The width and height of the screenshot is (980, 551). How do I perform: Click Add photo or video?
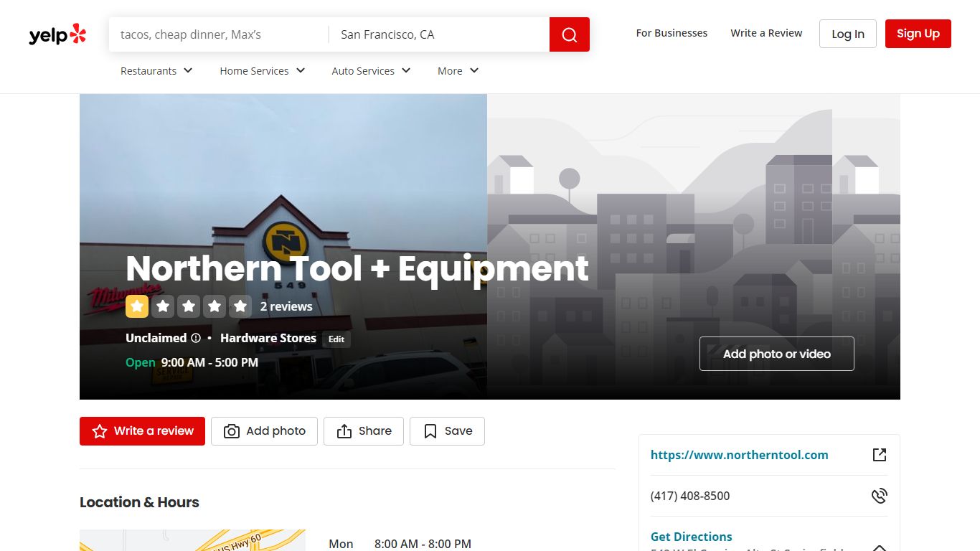tap(777, 354)
